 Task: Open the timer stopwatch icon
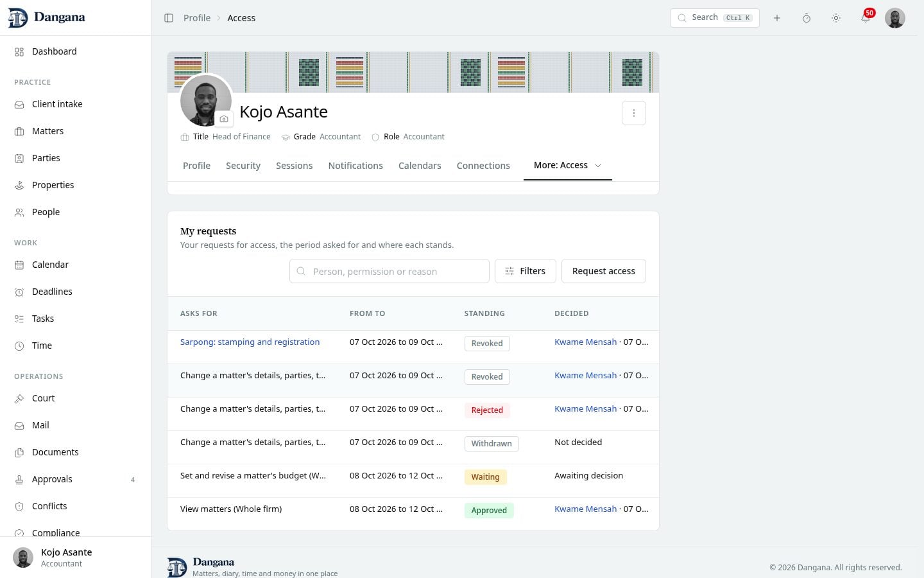tap(807, 18)
